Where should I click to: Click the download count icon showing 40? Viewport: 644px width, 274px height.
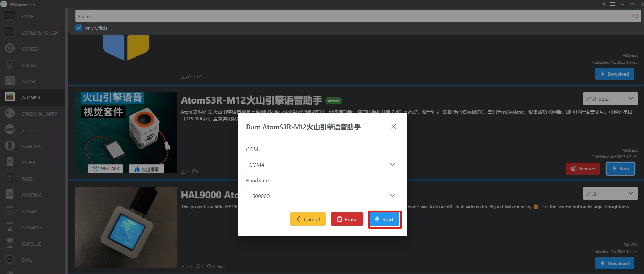[183, 77]
